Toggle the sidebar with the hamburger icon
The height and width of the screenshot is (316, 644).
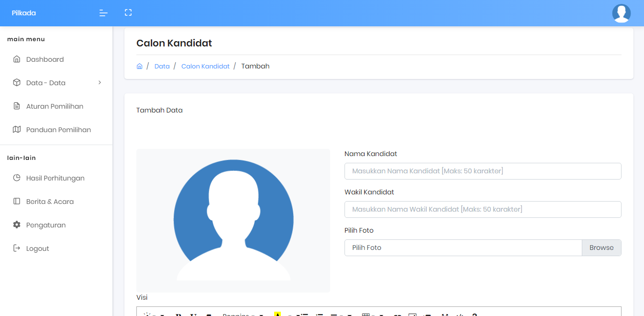click(x=103, y=13)
